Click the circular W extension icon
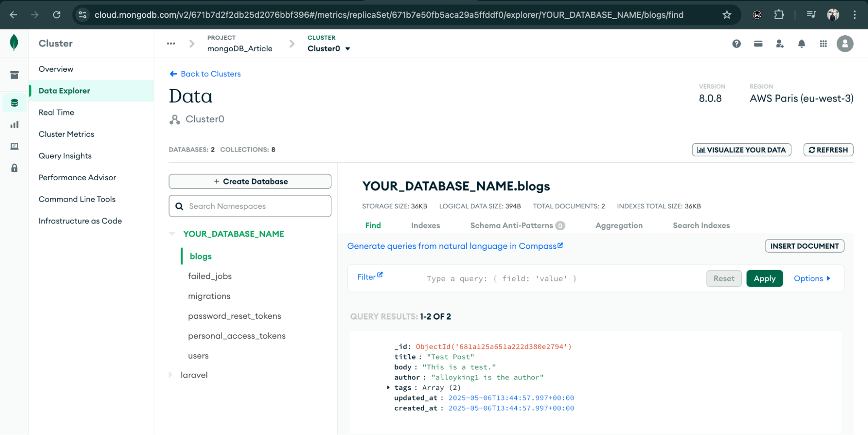Image resolution: width=868 pixels, height=435 pixels. click(757, 15)
